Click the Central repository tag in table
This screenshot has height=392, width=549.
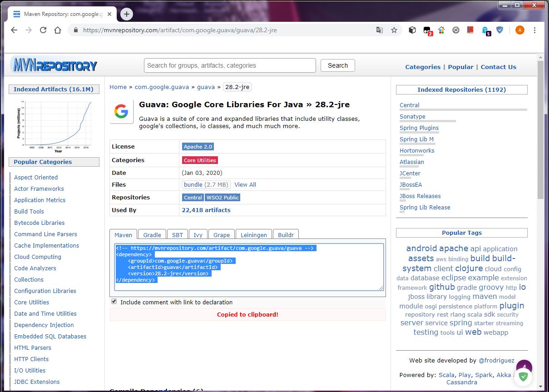click(193, 198)
